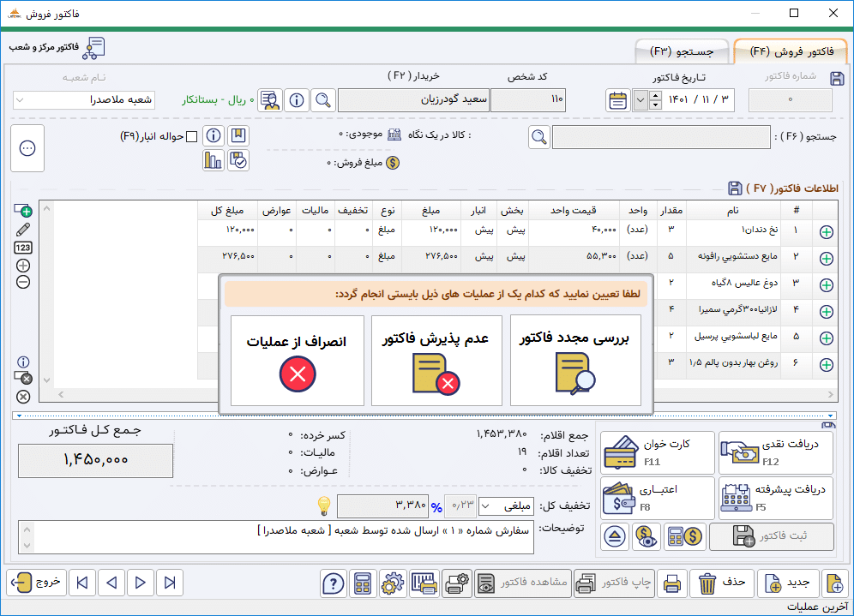
Task: Click the دریافت نقدی F12 button
Action: pyautogui.click(x=776, y=452)
